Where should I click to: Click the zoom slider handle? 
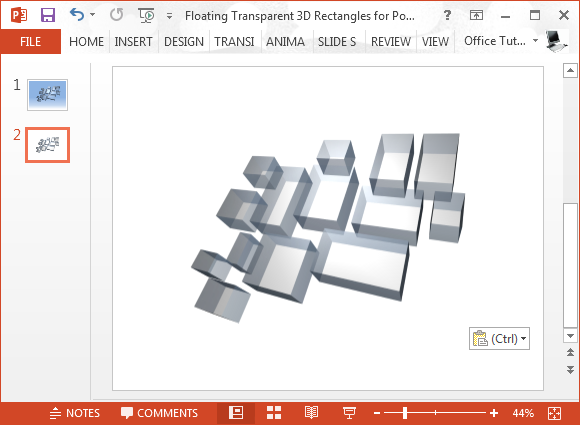405,413
